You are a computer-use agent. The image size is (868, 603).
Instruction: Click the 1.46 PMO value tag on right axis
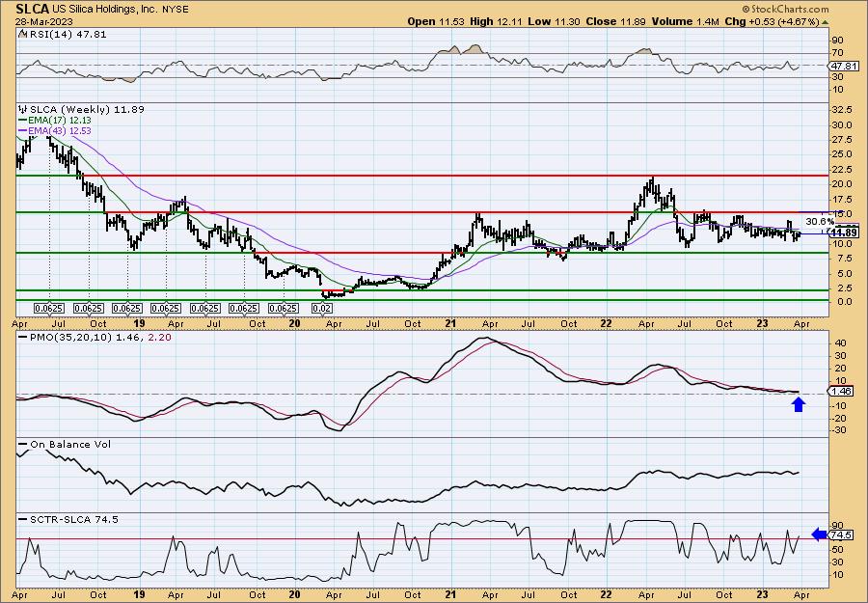coord(842,391)
